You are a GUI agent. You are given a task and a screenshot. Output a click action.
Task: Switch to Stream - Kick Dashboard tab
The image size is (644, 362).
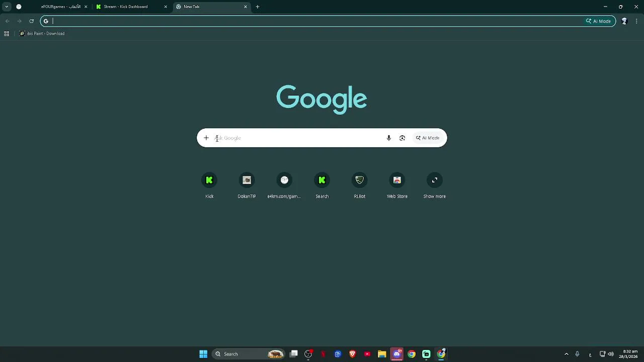pyautogui.click(x=131, y=7)
